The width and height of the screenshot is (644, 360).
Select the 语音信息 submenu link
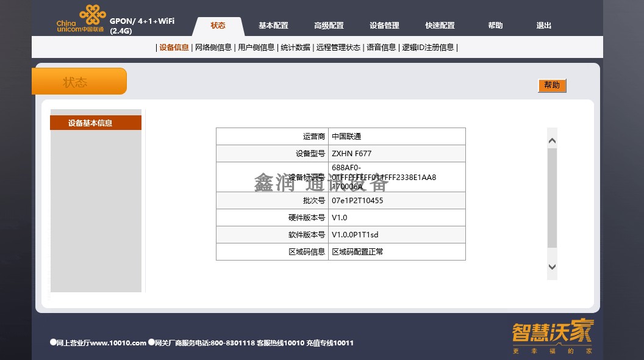coord(381,47)
